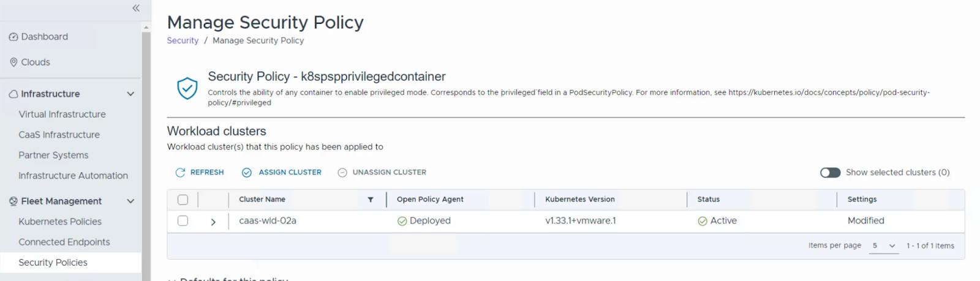The width and height of the screenshot is (980, 281).
Task: Follow the Security breadcrumb link
Action: click(183, 40)
